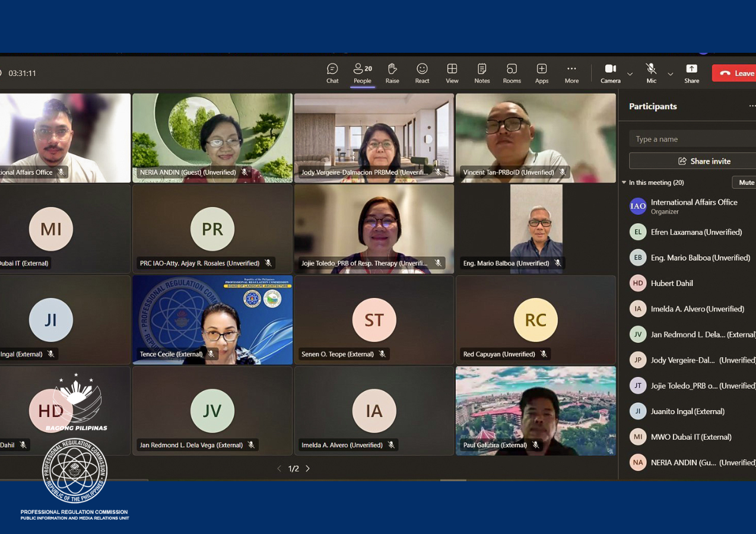Viewport: 756px width, 534px height.
Task: Select Paul Galutira video tile
Action: pyautogui.click(x=536, y=411)
